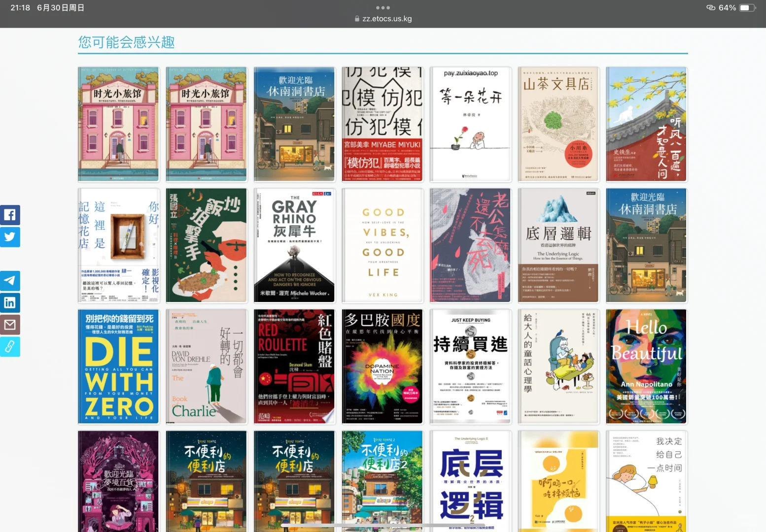Open 不便利的便利店2 book cover
Image resolution: width=766 pixels, height=532 pixels.
pos(383,481)
